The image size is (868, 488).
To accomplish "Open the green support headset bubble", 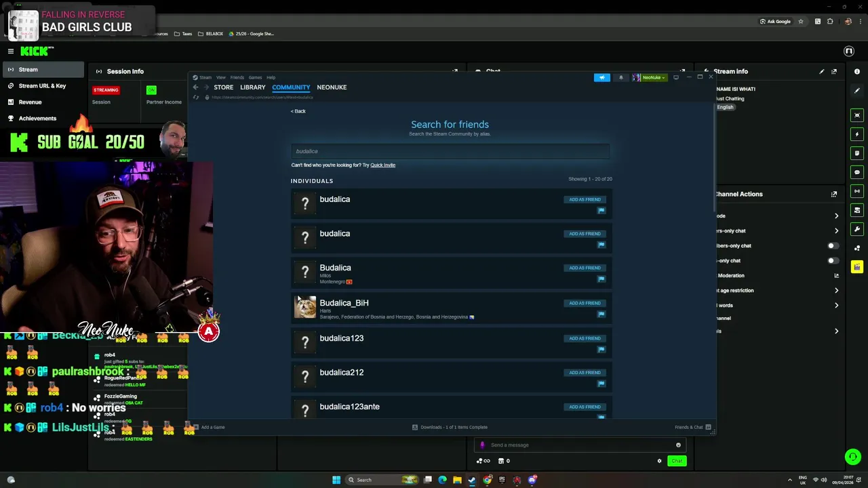I will (853, 457).
